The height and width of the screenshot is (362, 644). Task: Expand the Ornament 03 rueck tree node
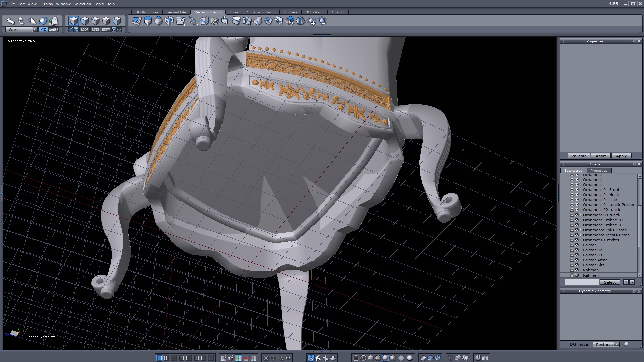581,215
